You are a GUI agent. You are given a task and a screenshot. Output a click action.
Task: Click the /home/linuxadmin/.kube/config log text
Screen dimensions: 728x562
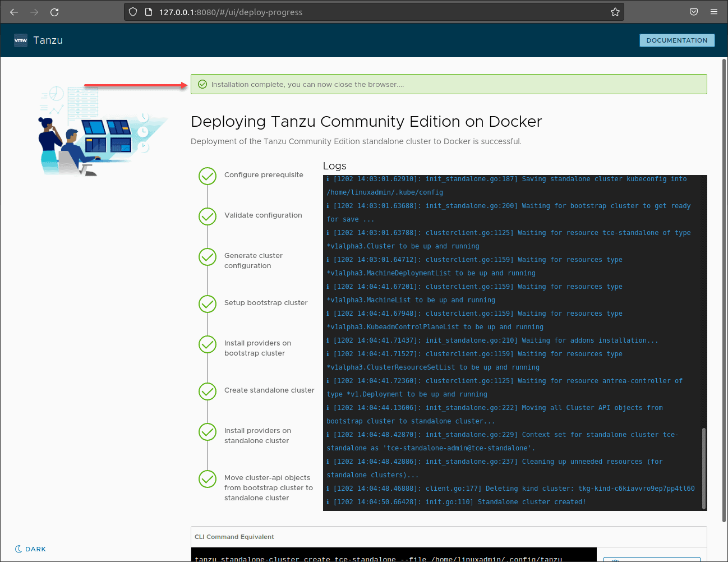coord(385,192)
